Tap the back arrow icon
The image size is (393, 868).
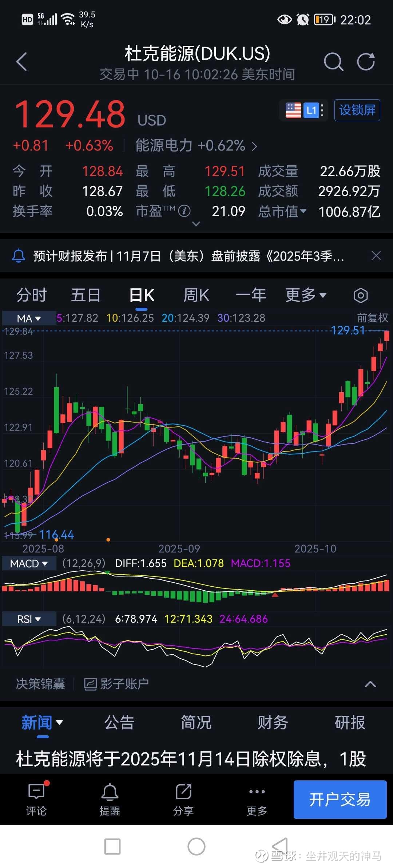(x=22, y=61)
